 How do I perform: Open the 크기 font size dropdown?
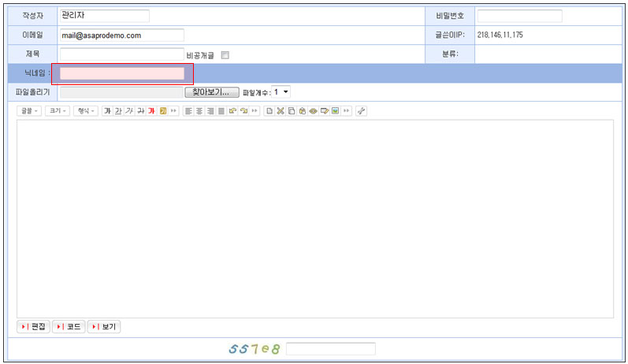click(58, 111)
